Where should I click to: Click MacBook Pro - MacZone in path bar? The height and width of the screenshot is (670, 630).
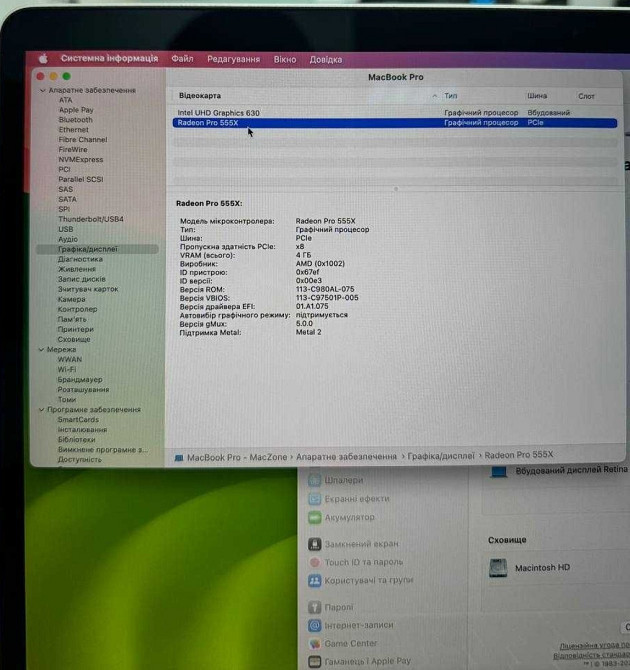coord(237,457)
